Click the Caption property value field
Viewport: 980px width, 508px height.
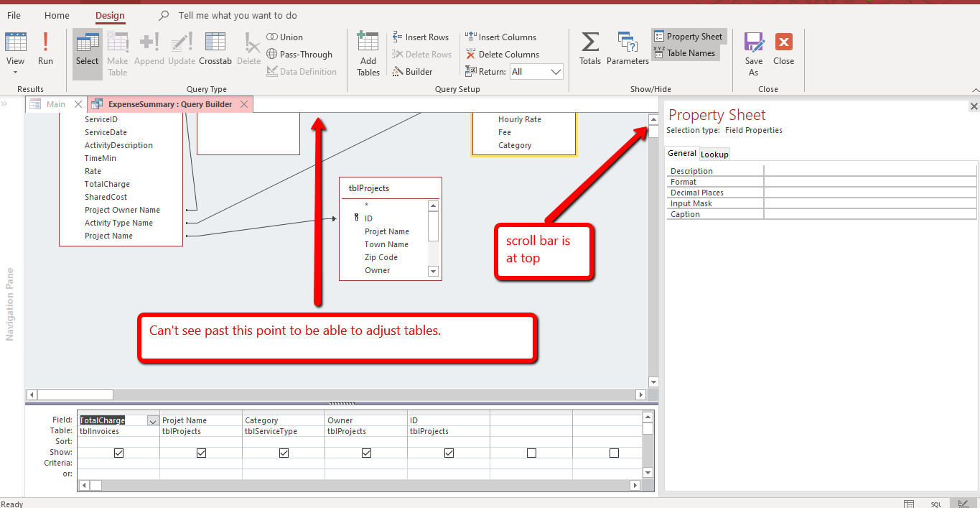870,214
